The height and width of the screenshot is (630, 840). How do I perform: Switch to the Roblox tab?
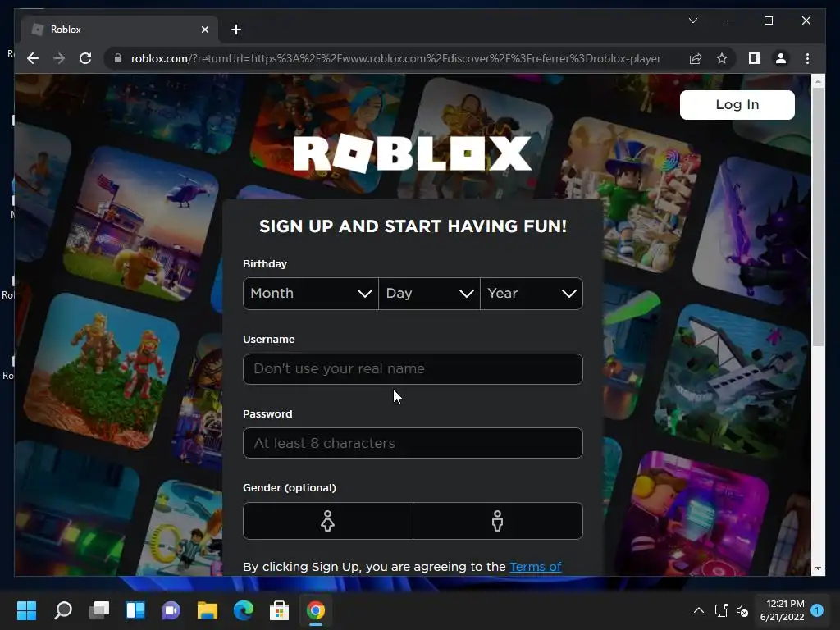(120, 30)
